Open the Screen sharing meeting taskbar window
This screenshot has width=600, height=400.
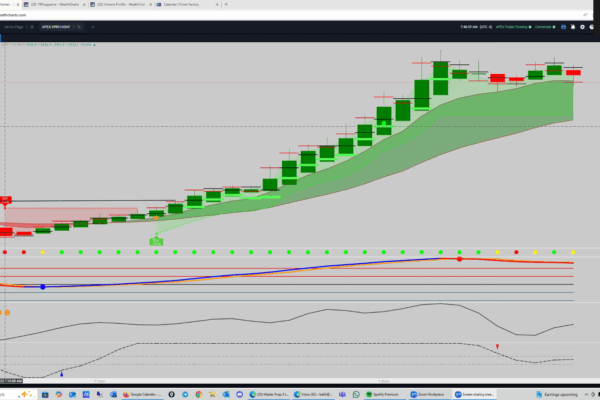coord(474,394)
